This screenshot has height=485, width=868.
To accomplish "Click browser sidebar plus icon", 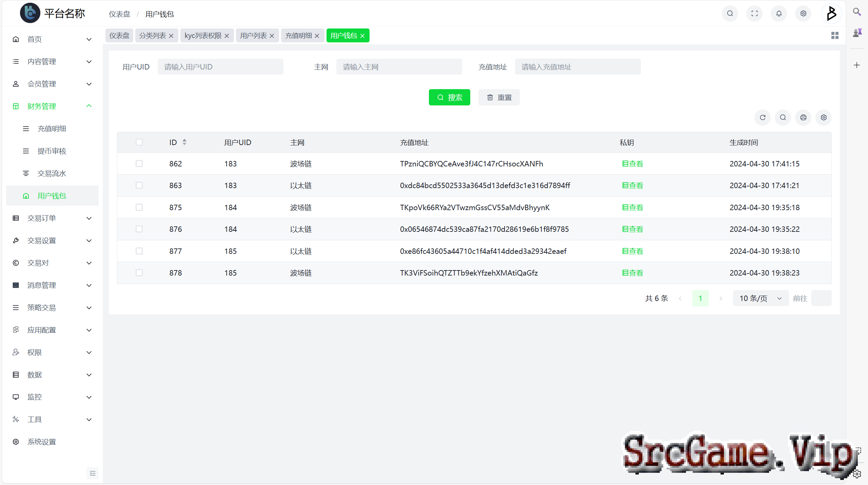I will click(857, 65).
